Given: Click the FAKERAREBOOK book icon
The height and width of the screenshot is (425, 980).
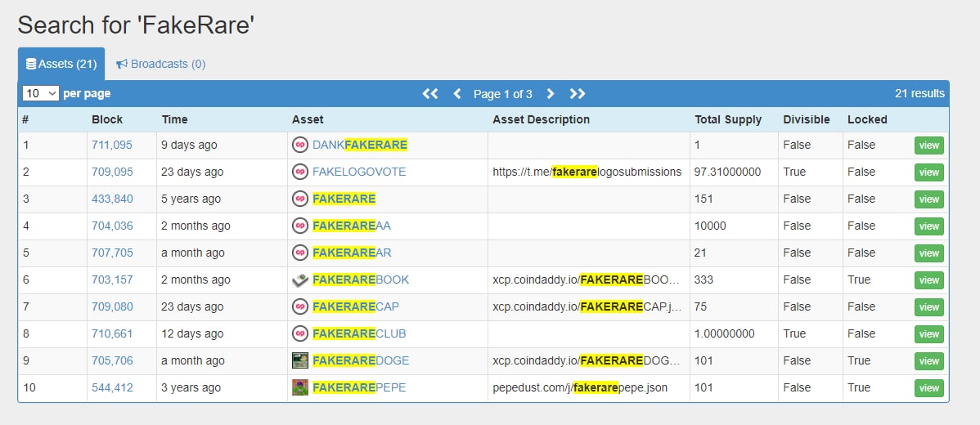Looking at the screenshot, I should coord(300,280).
